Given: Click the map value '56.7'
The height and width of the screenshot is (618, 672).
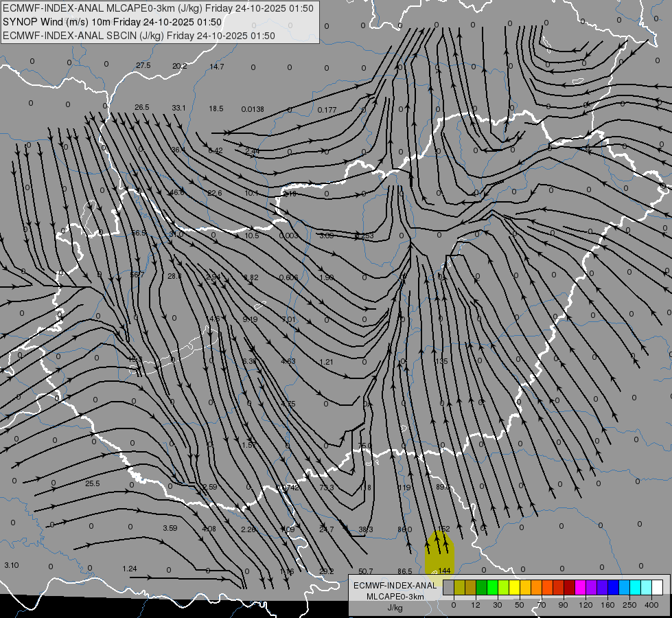Looking at the screenshot, I should coord(137,275).
